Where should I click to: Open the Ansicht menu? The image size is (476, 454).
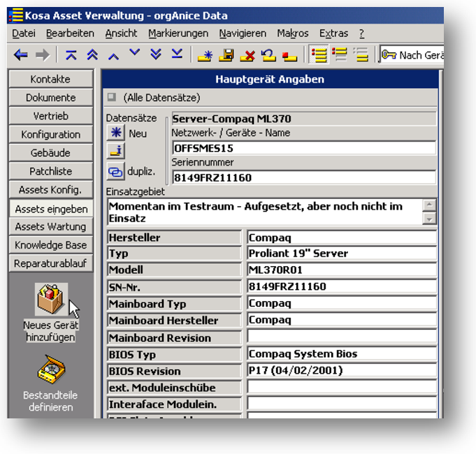point(121,33)
